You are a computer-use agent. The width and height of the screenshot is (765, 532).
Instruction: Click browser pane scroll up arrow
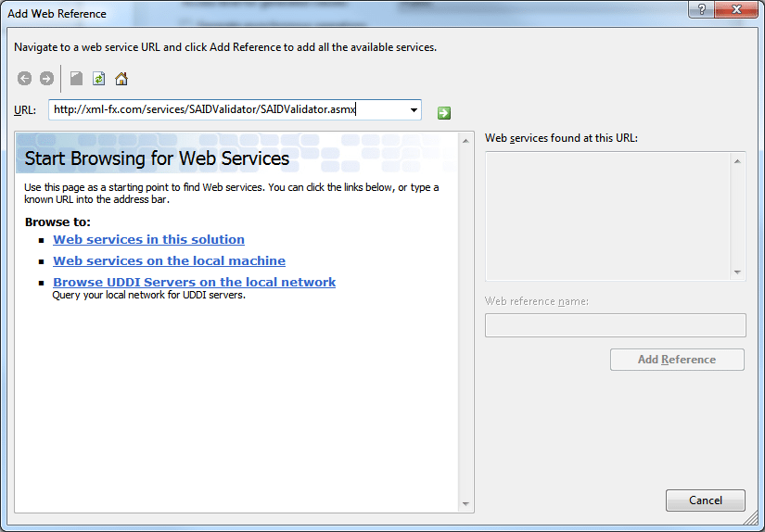(465, 141)
